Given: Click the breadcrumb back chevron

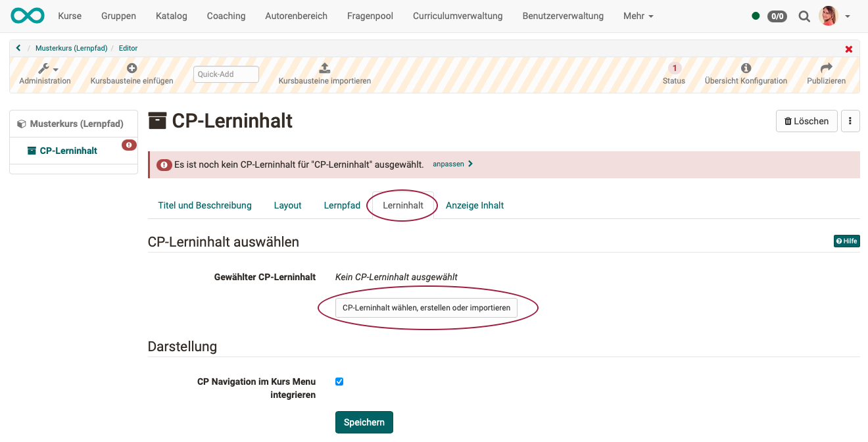Looking at the screenshot, I should click(x=18, y=47).
